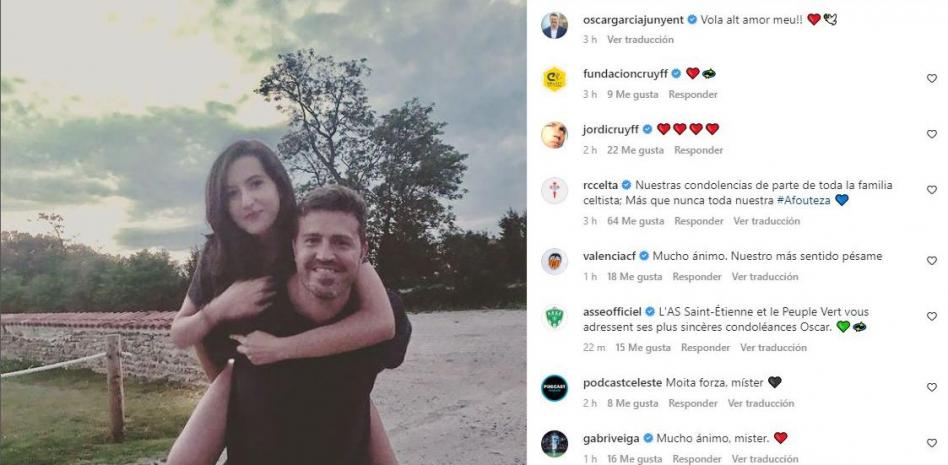
Task: Open oscargarciajunyent profile avatar
Action: pyautogui.click(x=554, y=25)
